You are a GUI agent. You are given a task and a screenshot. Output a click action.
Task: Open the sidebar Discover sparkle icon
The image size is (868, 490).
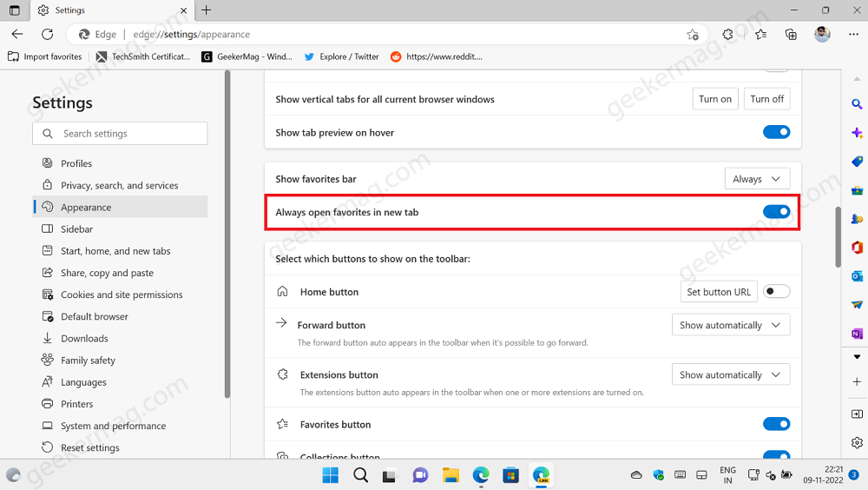click(x=857, y=132)
